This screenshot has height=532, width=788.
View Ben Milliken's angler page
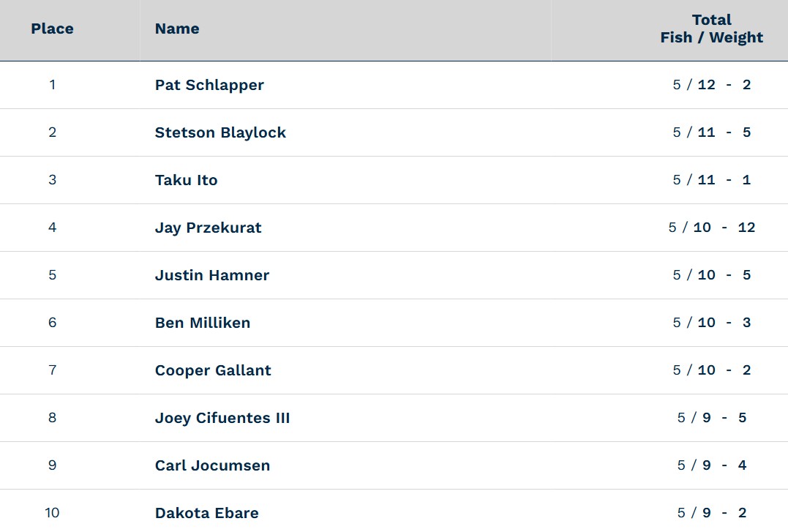coord(203,323)
